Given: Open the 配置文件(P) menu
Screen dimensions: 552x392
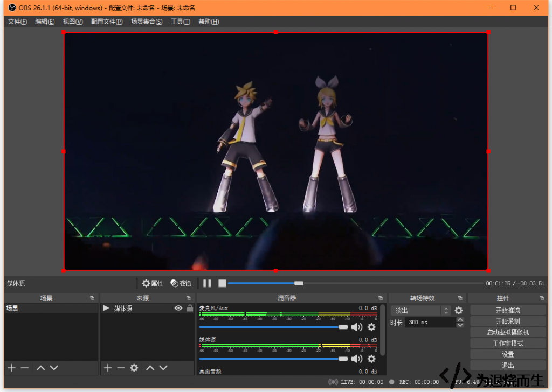Looking at the screenshot, I should [x=107, y=22].
